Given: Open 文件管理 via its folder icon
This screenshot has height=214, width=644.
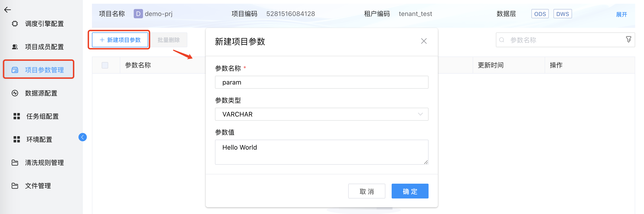Looking at the screenshot, I should 15,186.
